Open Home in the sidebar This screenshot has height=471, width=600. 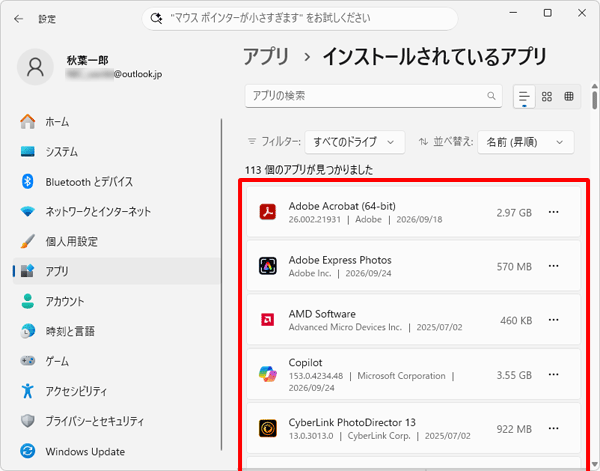117,122
